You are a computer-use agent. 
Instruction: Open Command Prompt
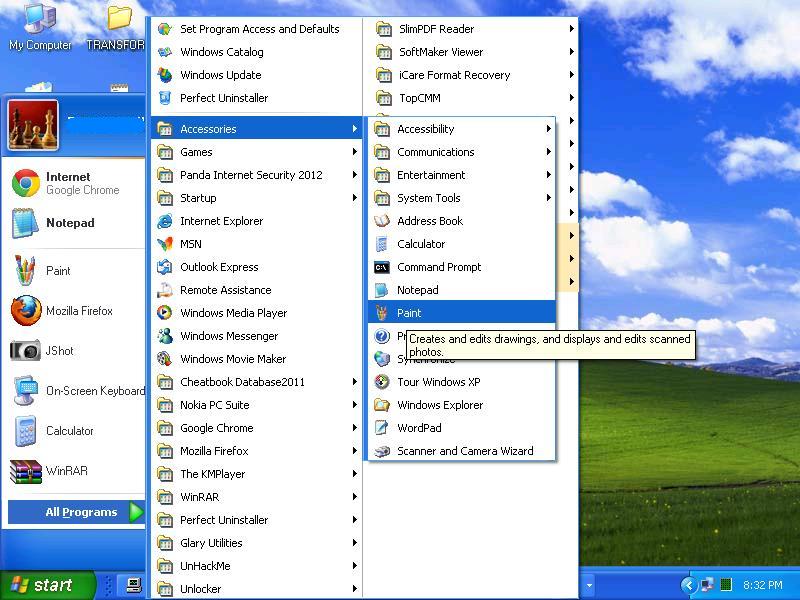[461, 267]
